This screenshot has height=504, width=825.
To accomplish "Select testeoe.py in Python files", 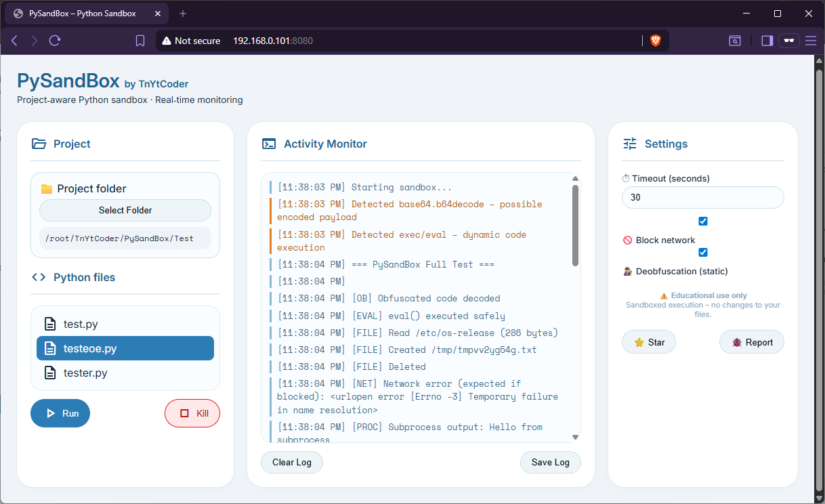I will (125, 348).
